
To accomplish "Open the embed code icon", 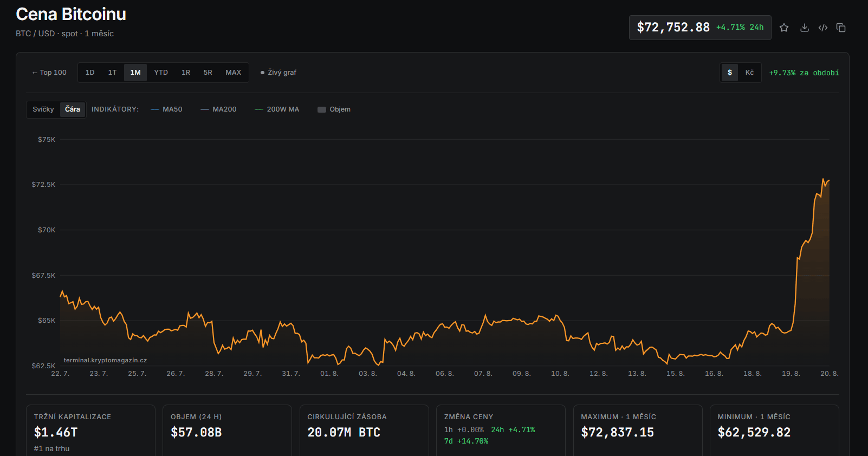I will click(823, 28).
